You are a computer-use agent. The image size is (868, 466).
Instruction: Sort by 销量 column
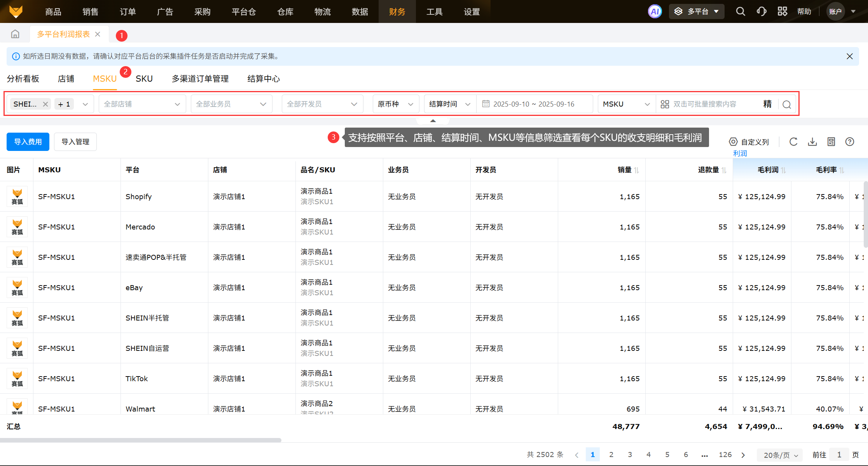point(636,170)
